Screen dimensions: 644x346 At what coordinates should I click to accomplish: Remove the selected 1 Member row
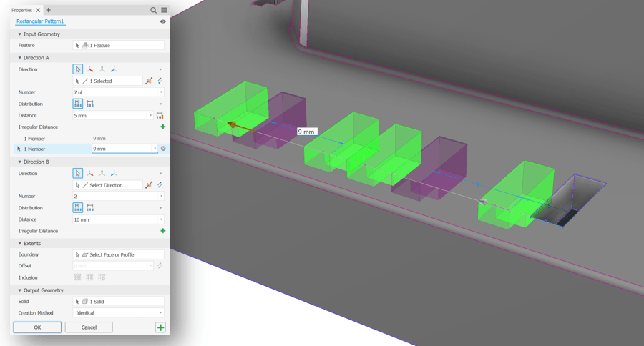[x=163, y=149]
